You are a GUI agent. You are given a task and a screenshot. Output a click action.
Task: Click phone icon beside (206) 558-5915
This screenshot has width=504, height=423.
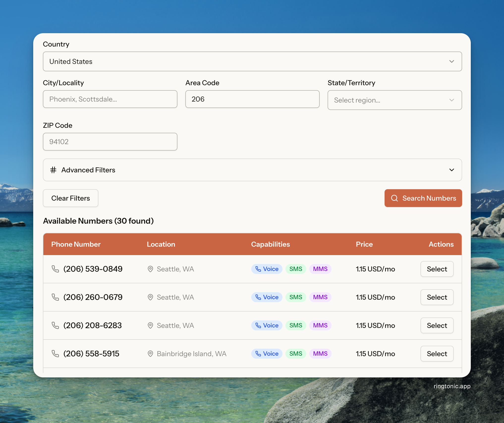55,354
